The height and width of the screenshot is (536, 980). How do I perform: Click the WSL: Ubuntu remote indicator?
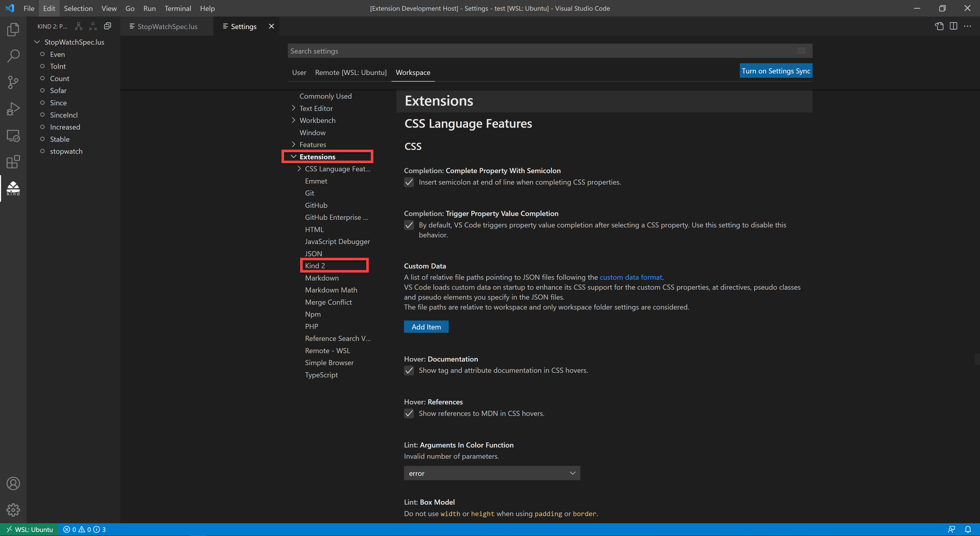pos(29,530)
